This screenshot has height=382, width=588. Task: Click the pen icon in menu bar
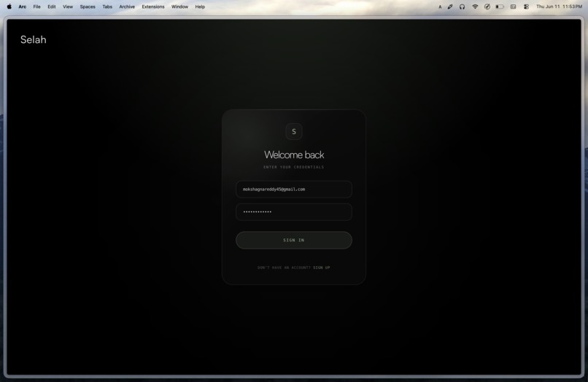[450, 7]
